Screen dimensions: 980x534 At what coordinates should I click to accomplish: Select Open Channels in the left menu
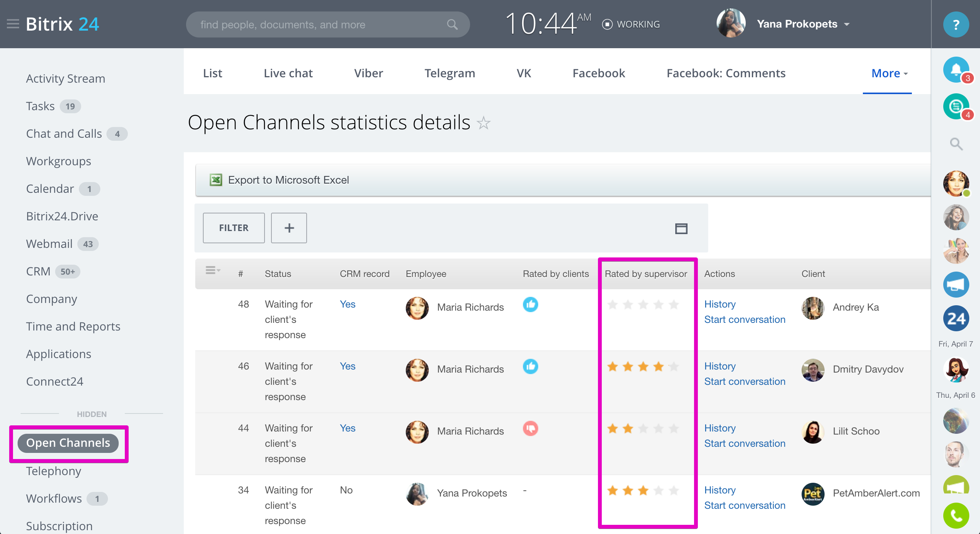68,443
